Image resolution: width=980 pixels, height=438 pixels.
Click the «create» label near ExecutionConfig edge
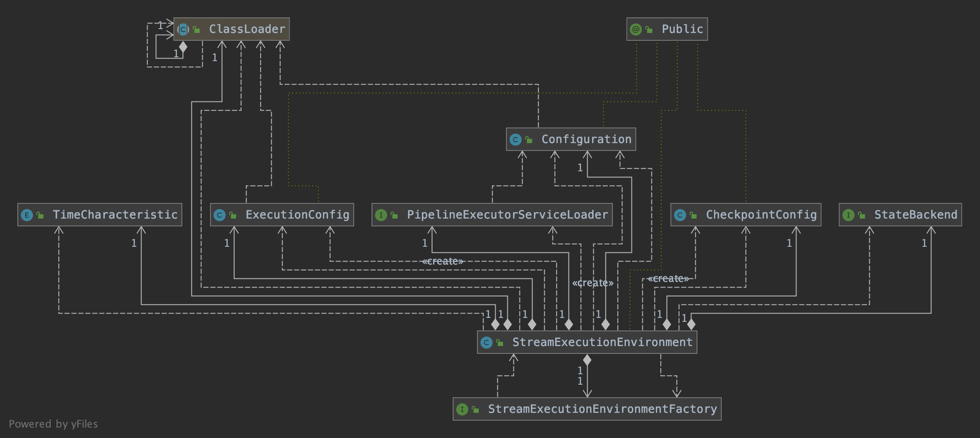tap(443, 261)
